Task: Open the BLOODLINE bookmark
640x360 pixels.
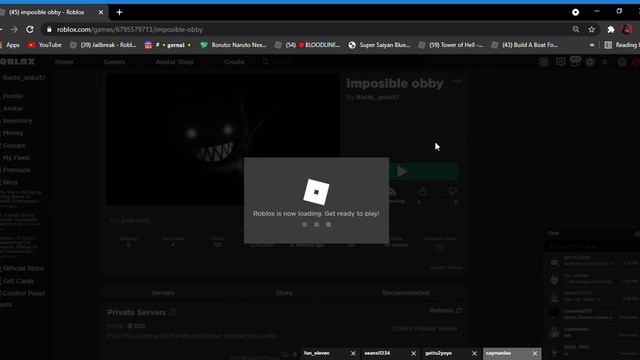Action: pos(307,45)
